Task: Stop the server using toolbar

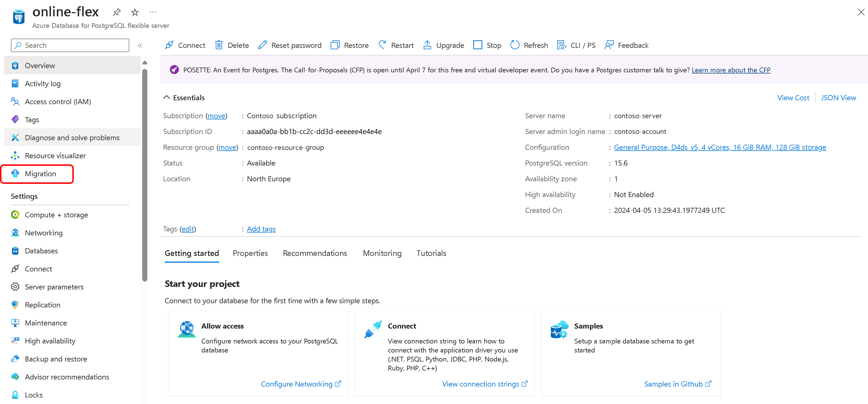Action: (x=487, y=45)
